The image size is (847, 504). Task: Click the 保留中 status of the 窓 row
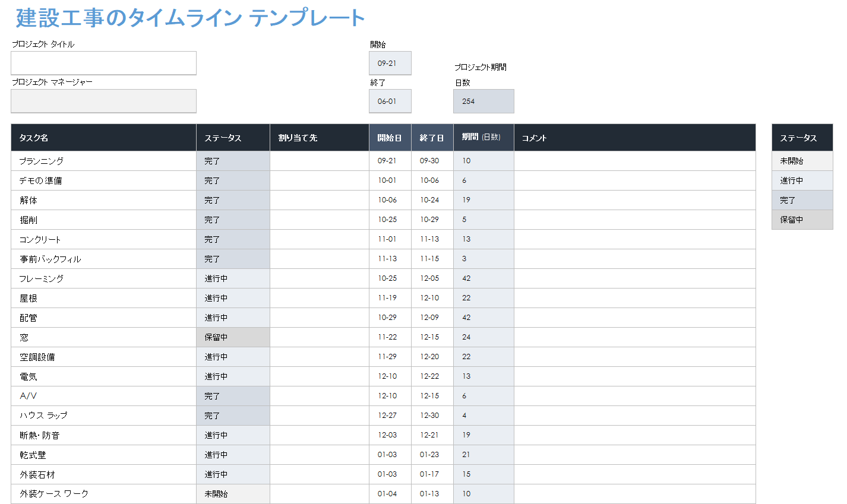[233, 337]
